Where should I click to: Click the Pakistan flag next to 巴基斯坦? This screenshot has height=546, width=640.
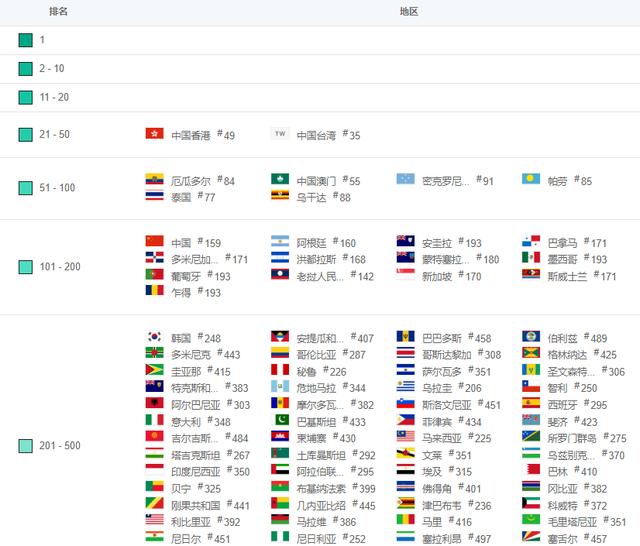coord(280,420)
